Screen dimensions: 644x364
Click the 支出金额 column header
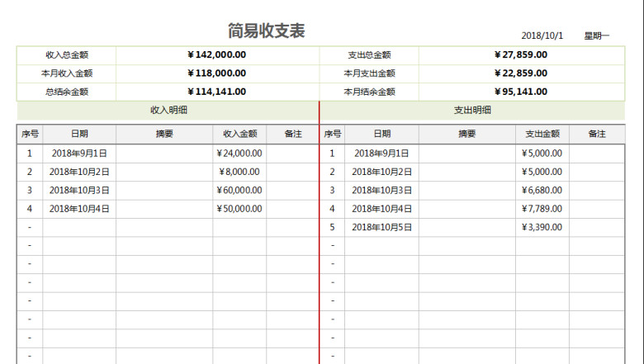pyautogui.click(x=542, y=134)
